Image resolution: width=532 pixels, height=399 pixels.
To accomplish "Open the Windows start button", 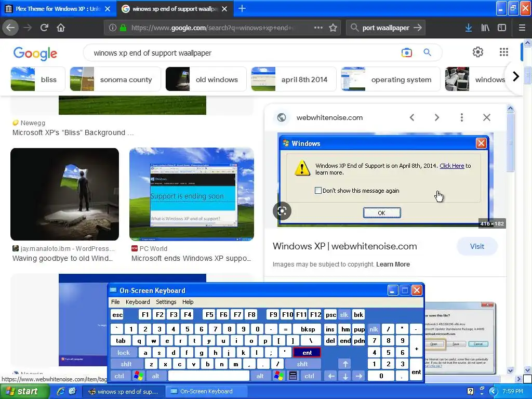I will [x=24, y=392].
